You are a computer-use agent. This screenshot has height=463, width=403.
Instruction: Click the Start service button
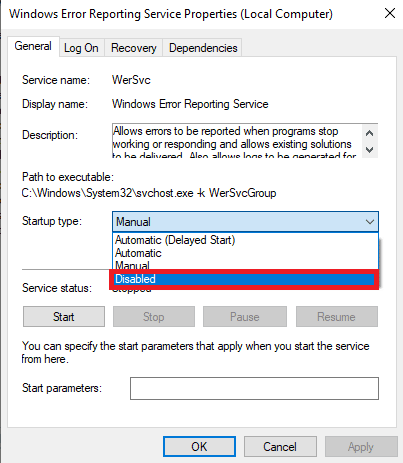point(64,317)
